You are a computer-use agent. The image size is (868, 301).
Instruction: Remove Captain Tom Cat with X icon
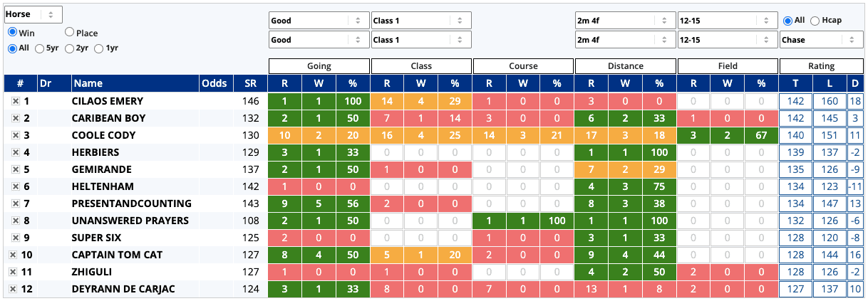(13, 255)
